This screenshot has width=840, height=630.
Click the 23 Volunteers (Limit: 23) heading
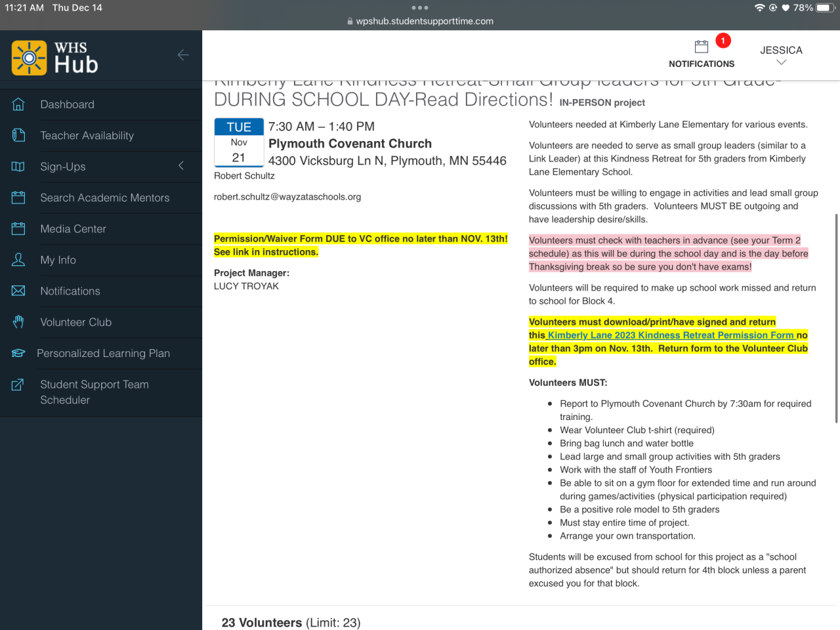tap(291, 623)
